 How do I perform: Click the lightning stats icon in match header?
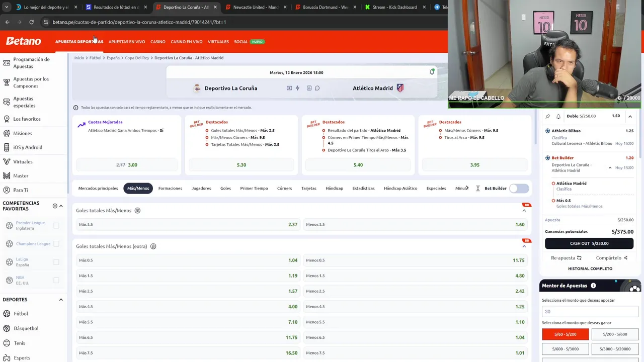tap(297, 88)
